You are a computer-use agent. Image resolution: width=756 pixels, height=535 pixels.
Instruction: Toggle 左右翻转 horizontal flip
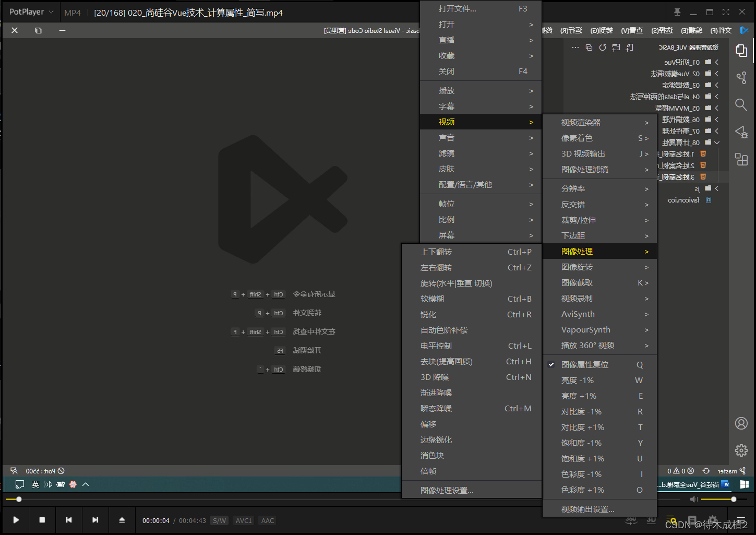[472, 268]
